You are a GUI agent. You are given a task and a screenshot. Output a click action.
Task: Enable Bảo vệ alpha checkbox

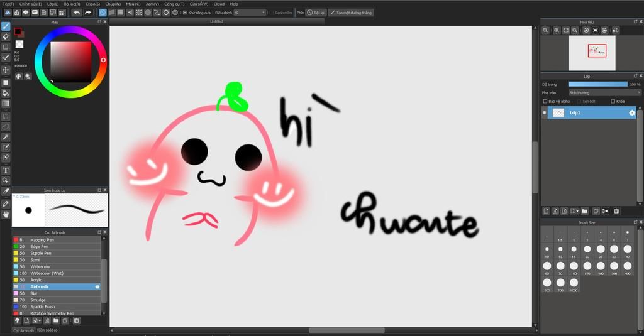[x=545, y=101]
